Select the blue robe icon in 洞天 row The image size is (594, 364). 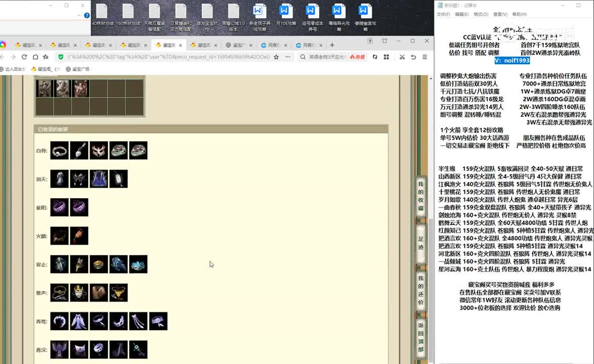pyautogui.click(x=99, y=179)
